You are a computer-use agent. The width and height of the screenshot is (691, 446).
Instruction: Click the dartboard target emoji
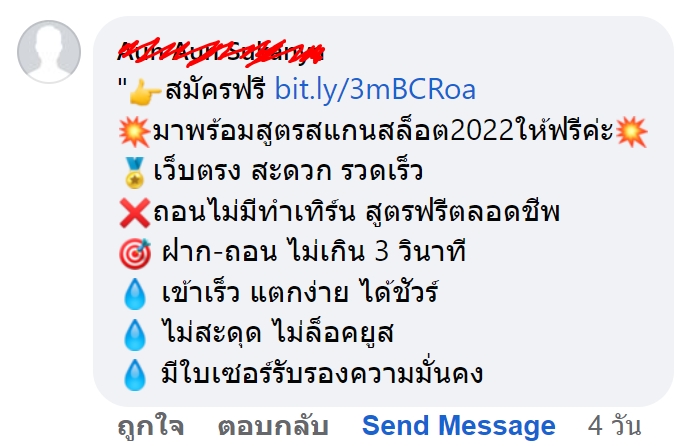tap(135, 253)
